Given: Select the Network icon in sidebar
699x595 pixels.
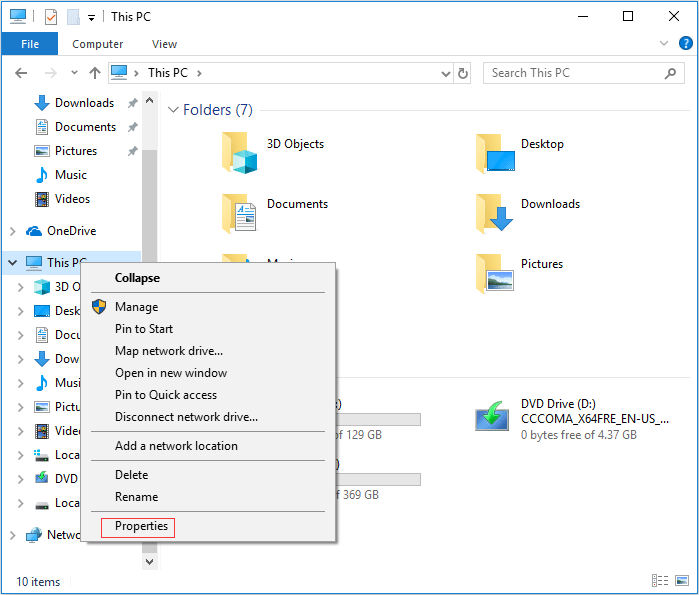Looking at the screenshot, I should click(x=33, y=535).
